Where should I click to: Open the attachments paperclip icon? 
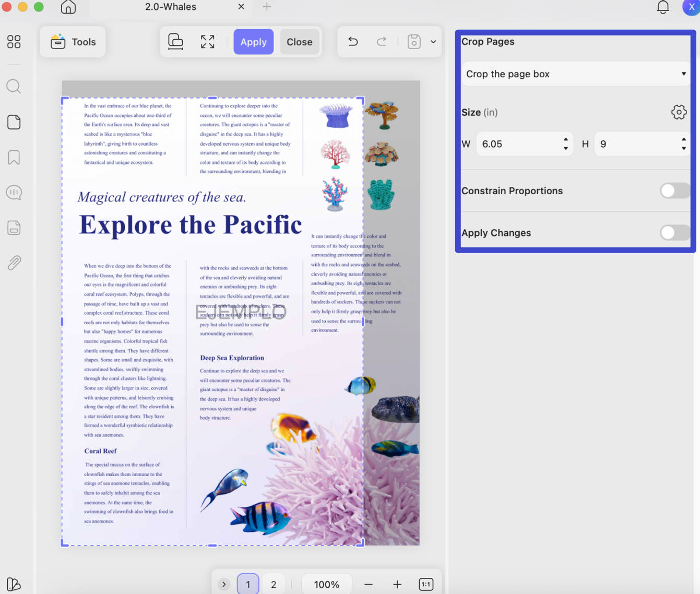click(14, 263)
